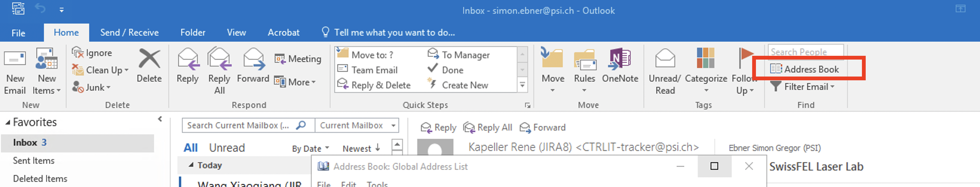Click Forward in the reading pane
980x187 pixels.
tap(542, 128)
